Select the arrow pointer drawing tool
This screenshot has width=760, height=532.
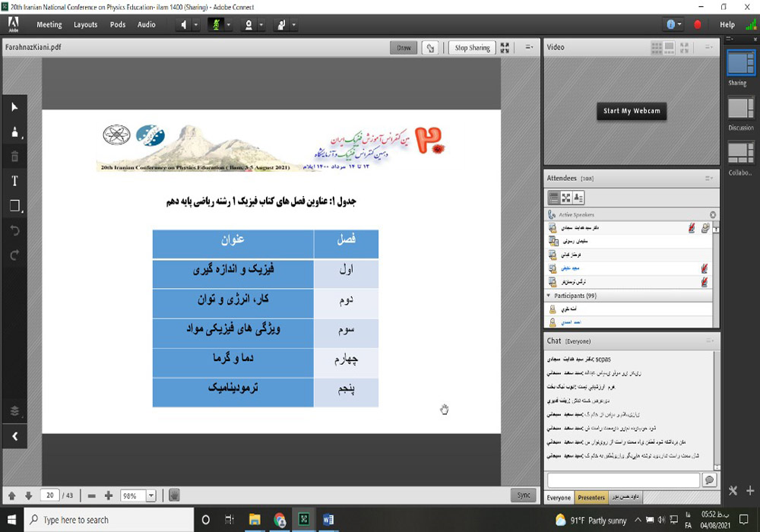click(x=14, y=107)
